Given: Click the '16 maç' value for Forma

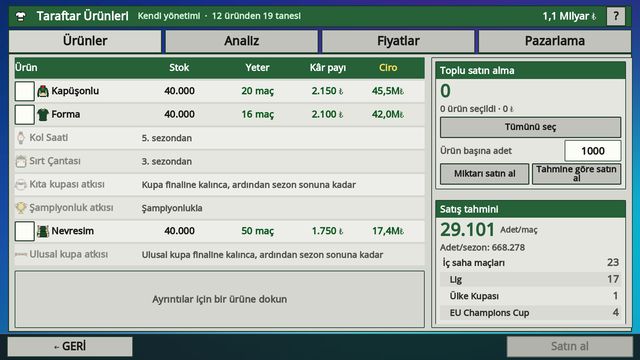Looking at the screenshot, I should pos(258,114).
